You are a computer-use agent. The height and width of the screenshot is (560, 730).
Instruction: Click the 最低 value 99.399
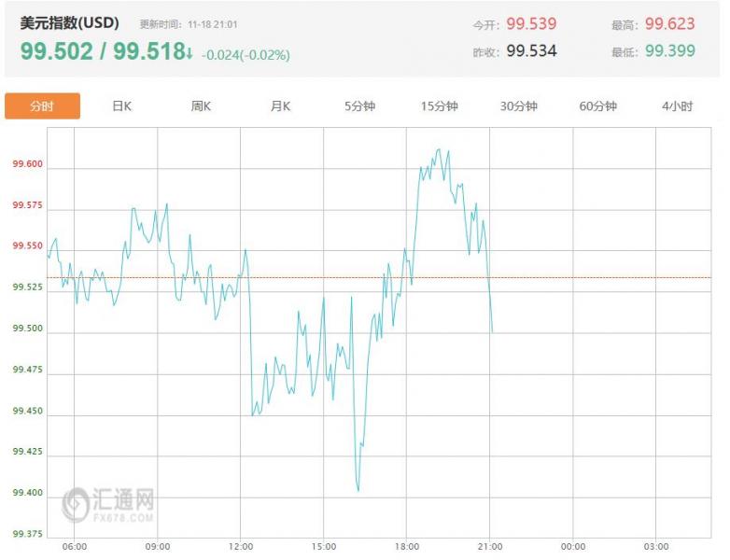click(669, 50)
